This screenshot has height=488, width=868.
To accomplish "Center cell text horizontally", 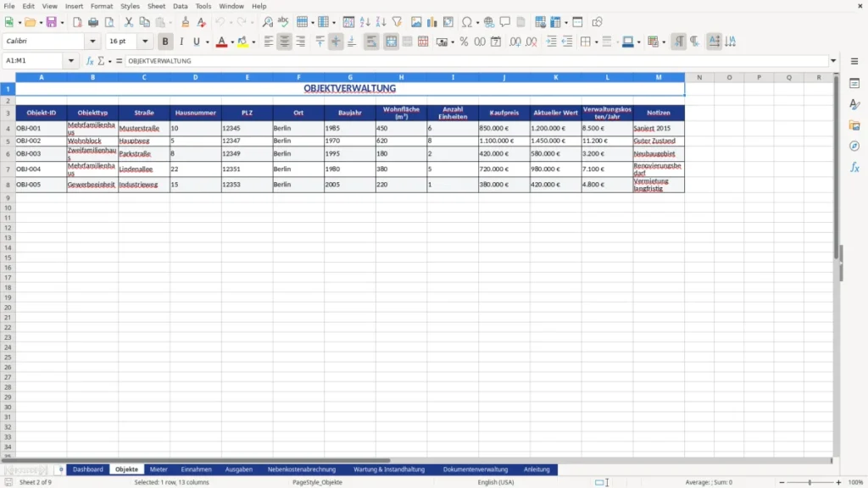I will 285,42.
